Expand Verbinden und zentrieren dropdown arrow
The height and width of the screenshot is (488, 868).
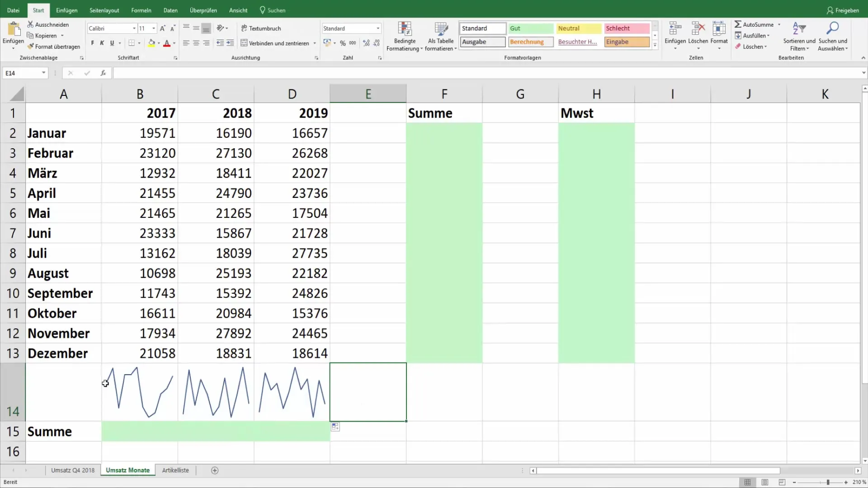point(314,43)
